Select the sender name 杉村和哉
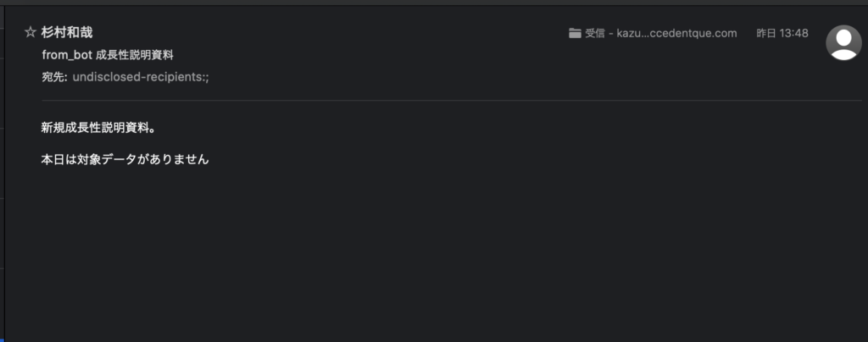868x342 pixels. [67, 33]
